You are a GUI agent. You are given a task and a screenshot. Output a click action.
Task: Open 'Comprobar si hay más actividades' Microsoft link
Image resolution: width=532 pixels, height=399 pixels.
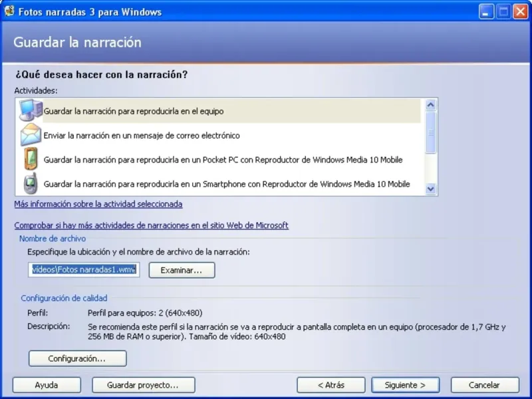pyautogui.click(x=152, y=225)
